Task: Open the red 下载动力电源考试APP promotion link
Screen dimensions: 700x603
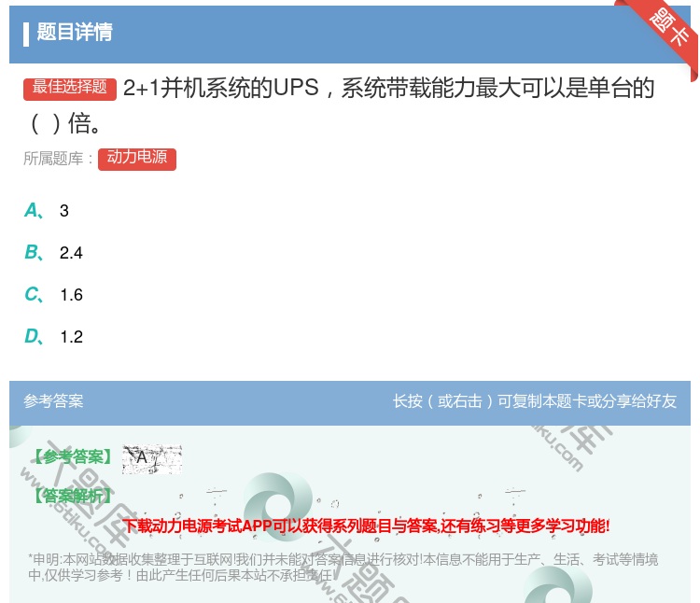Action: 366,526
